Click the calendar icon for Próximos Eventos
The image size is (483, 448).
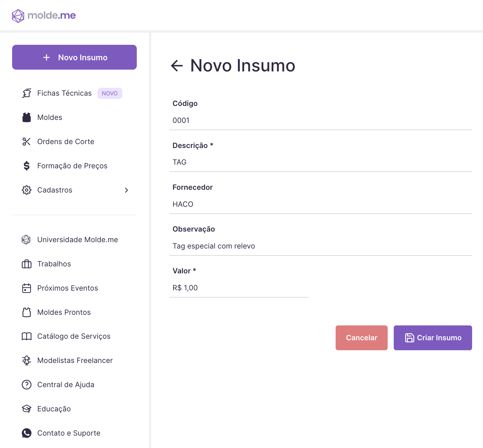point(27,288)
